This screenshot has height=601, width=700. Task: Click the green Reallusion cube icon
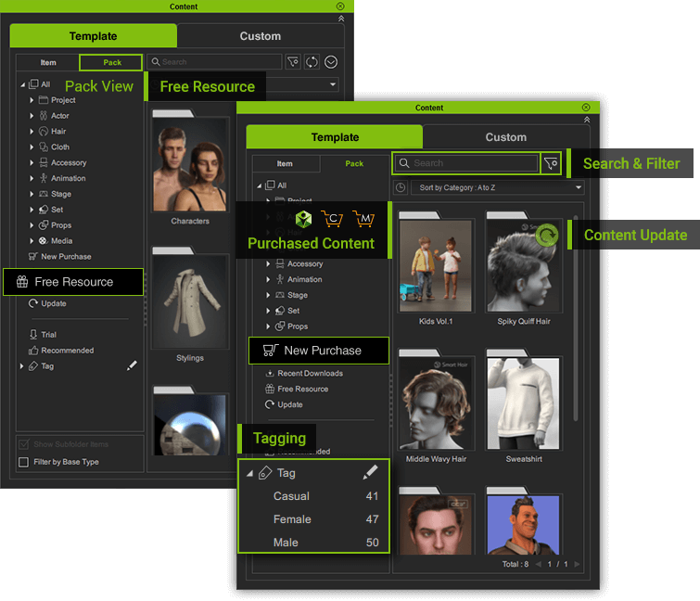302,220
